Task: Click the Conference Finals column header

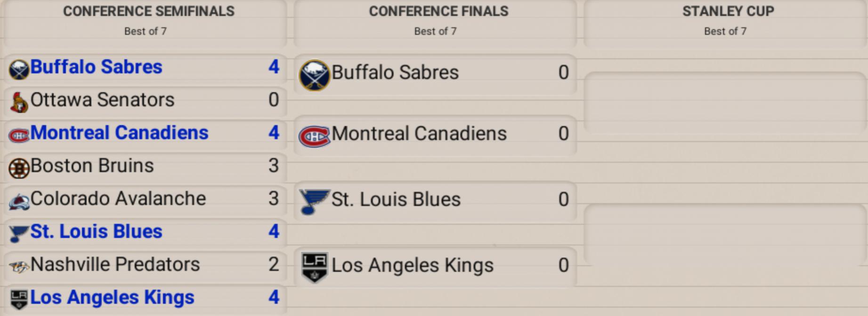Action: (438, 11)
